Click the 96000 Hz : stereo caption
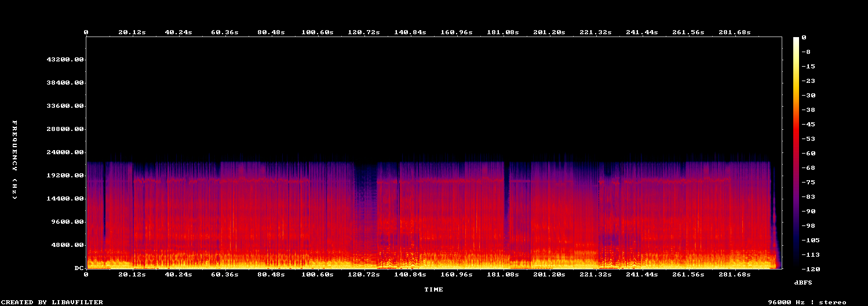This screenshot has height=306, width=868. coord(807,302)
